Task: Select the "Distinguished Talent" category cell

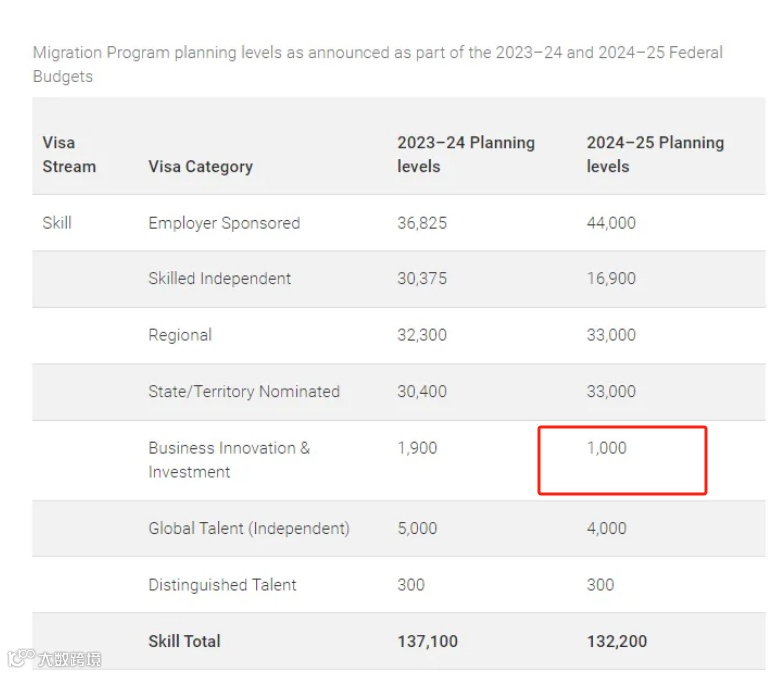Action: (222, 585)
